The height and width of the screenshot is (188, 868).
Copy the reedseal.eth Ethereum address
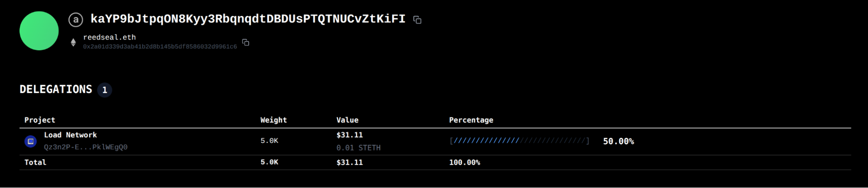246,42
